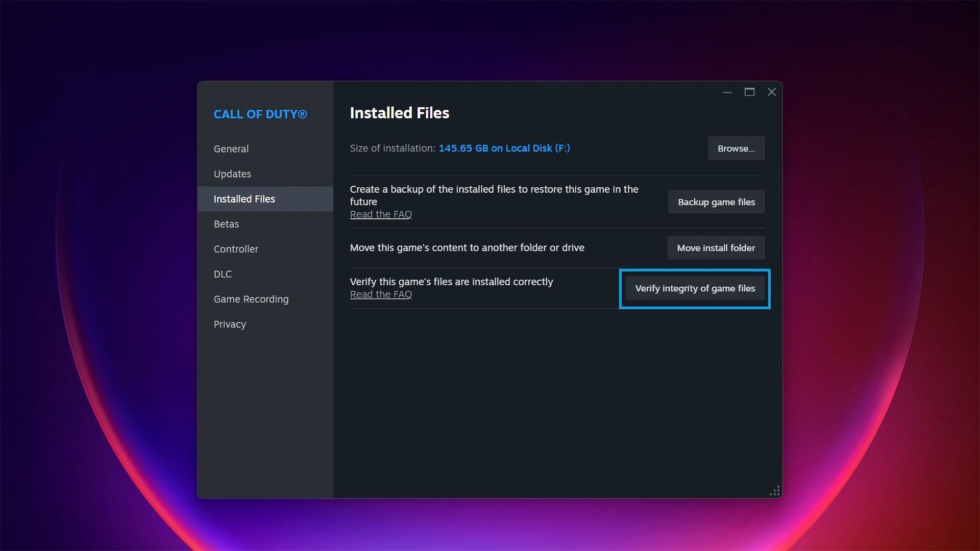
Task: Open the Privacy settings section
Action: (230, 323)
